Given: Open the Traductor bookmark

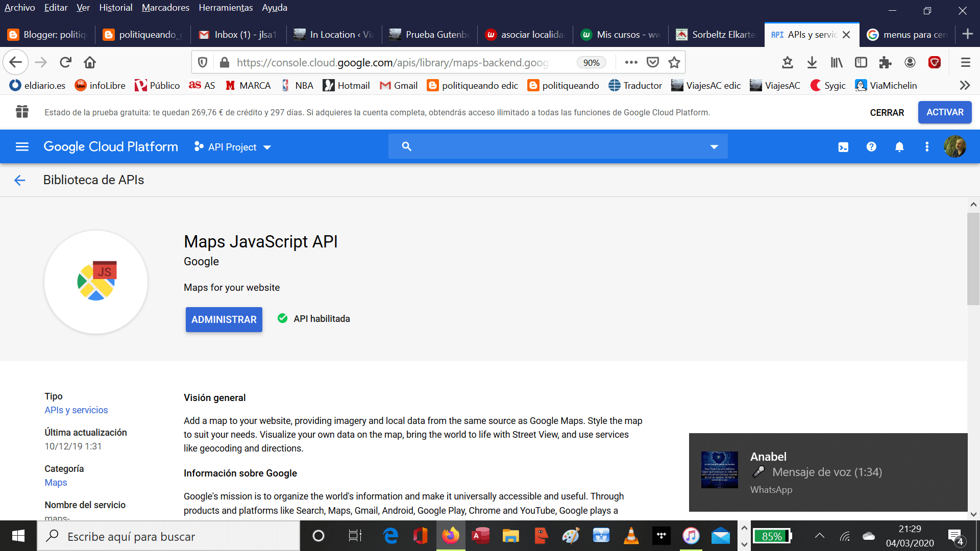Looking at the screenshot, I should coord(635,86).
